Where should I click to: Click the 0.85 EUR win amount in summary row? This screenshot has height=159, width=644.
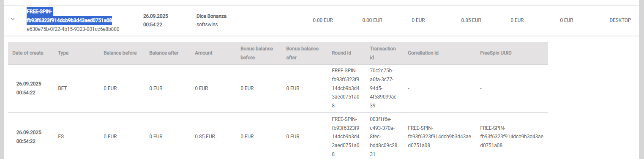(471, 20)
